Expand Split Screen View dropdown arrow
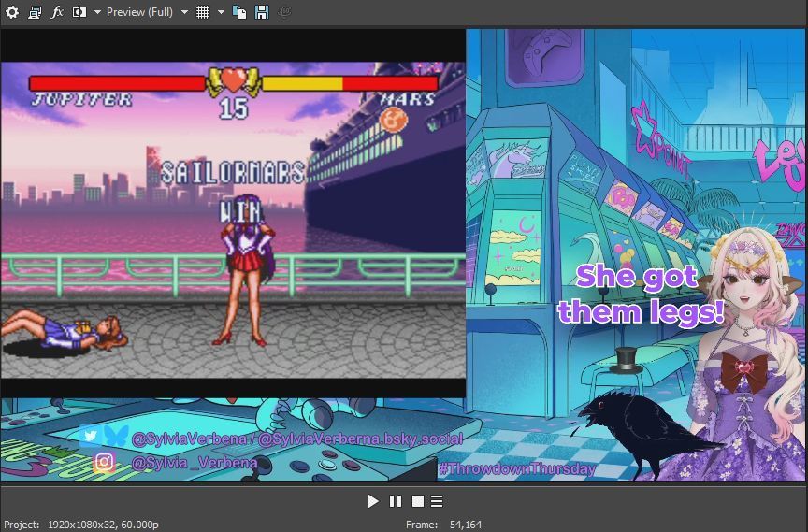 97,12
